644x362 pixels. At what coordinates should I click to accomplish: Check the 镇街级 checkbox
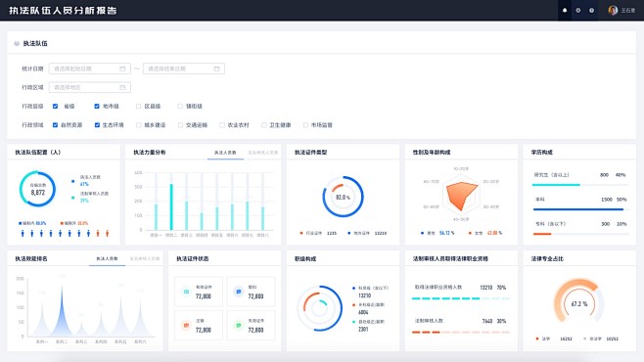point(180,106)
